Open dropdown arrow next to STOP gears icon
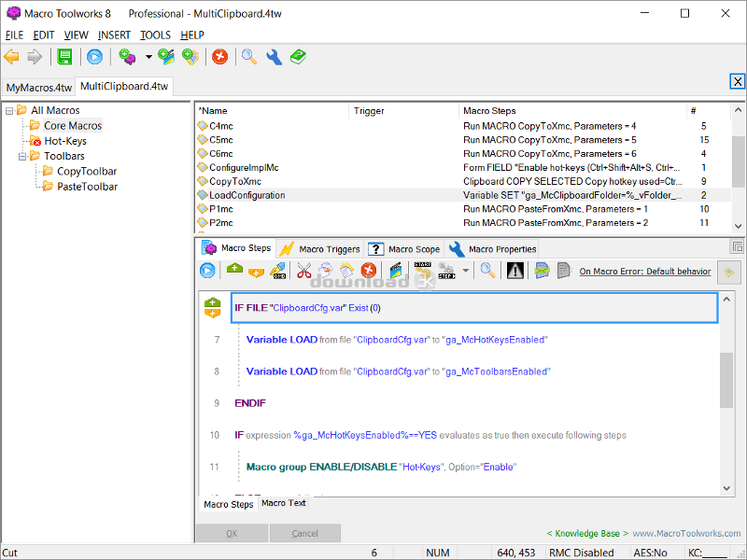The height and width of the screenshot is (560, 747). pyautogui.click(x=465, y=271)
